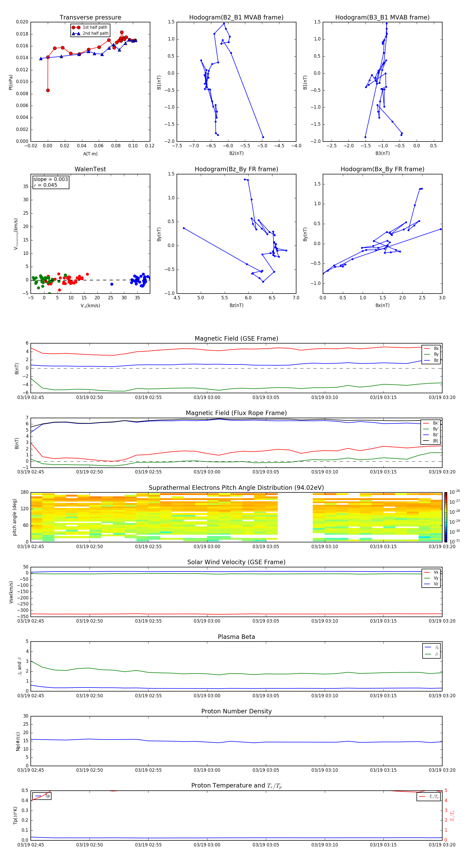
Task: Click the "Proton Temperature and Te/Tp" title
Action: click(x=236, y=786)
